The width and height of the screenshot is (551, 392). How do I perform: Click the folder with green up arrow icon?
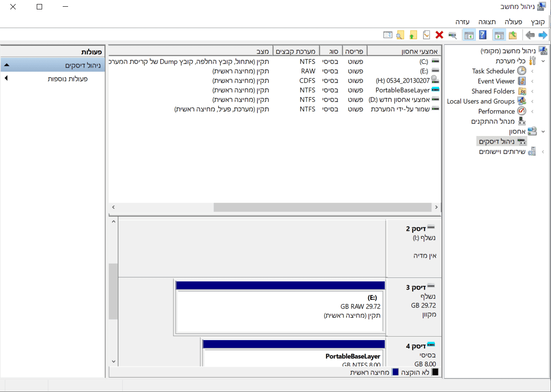pyautogui.click(x=413, y=35)
